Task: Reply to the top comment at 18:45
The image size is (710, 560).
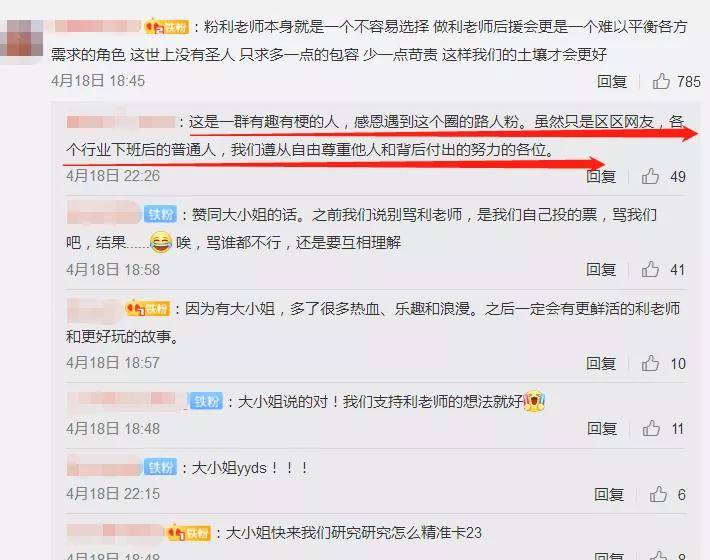Action: pyautogui.click(x=612, y=81)
